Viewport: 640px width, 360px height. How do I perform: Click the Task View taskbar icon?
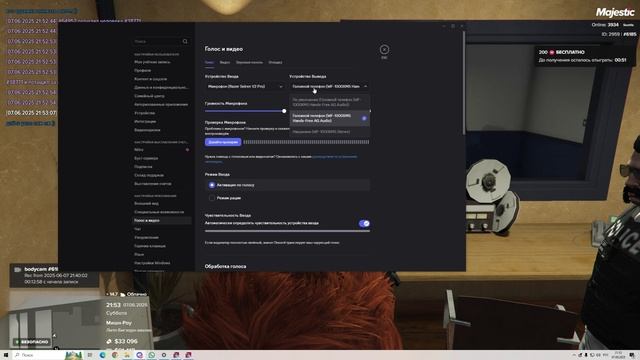90,355
